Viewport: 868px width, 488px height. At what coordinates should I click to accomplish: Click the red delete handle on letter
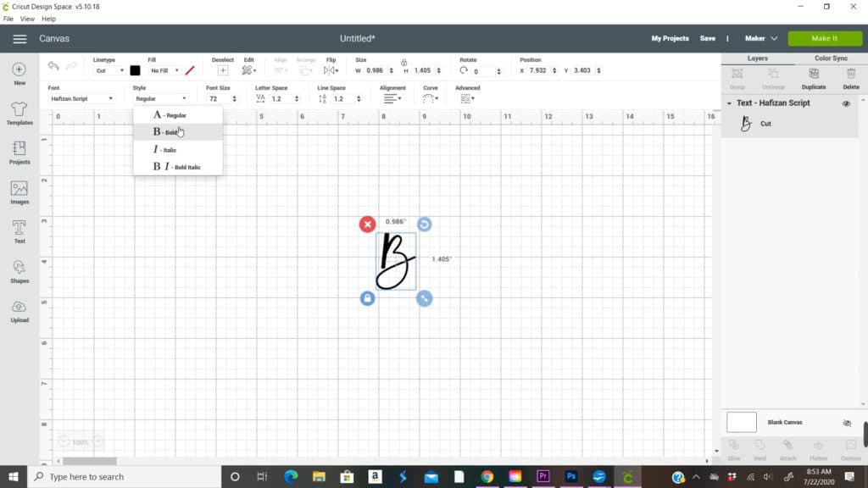pyautogui.click(x=368, y=224)
